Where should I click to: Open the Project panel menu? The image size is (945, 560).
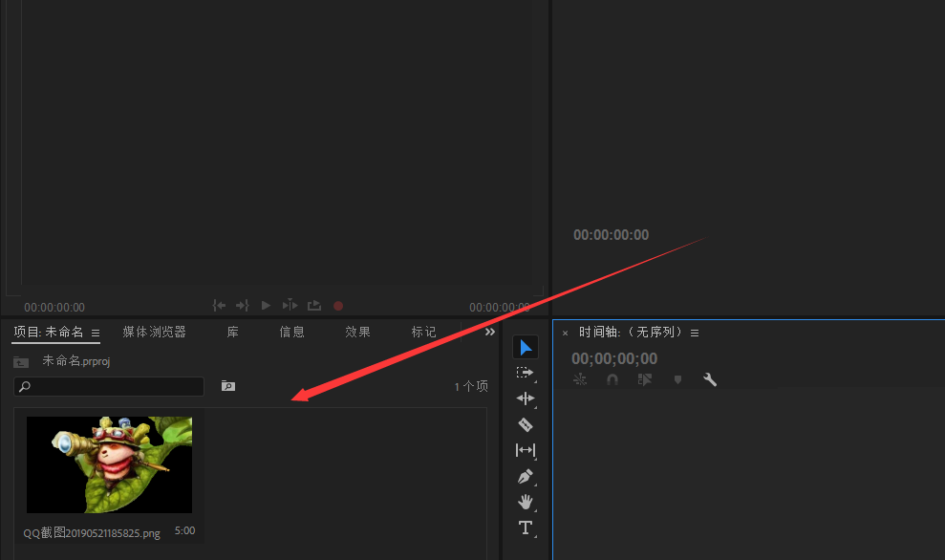tap(94, 332)
